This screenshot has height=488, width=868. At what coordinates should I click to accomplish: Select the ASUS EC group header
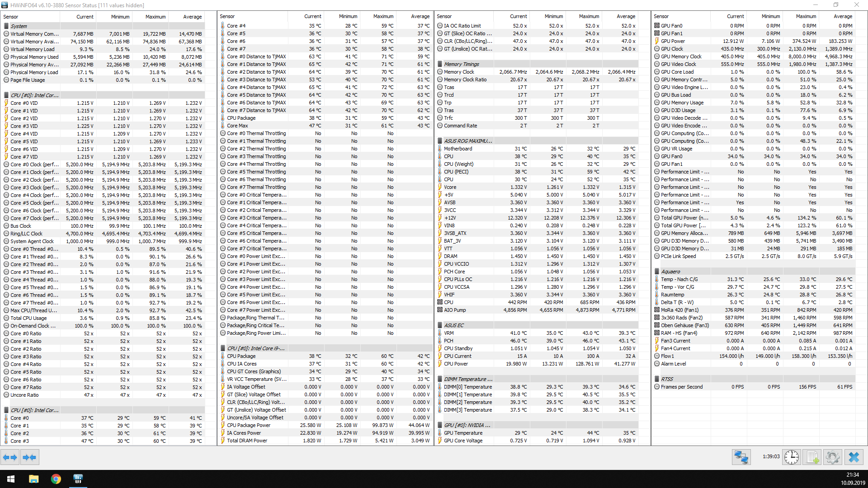[453, 325]
